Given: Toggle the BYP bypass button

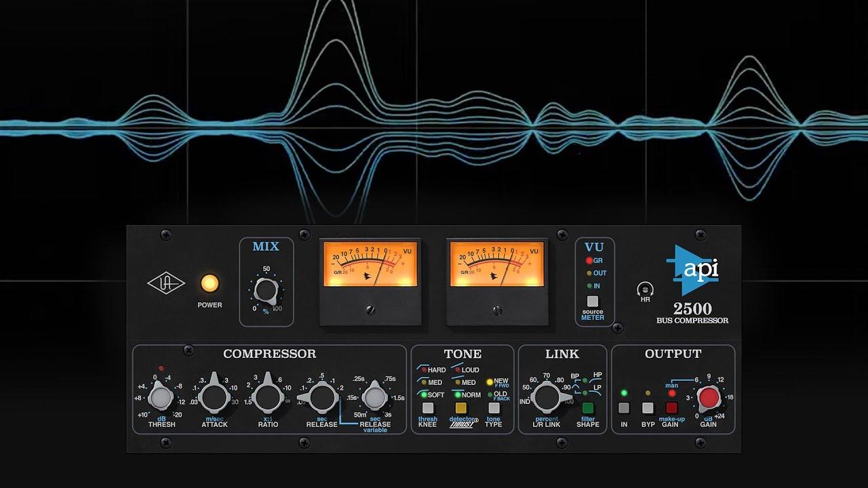Looking at the screenshot, I should [x=648, y=408].
